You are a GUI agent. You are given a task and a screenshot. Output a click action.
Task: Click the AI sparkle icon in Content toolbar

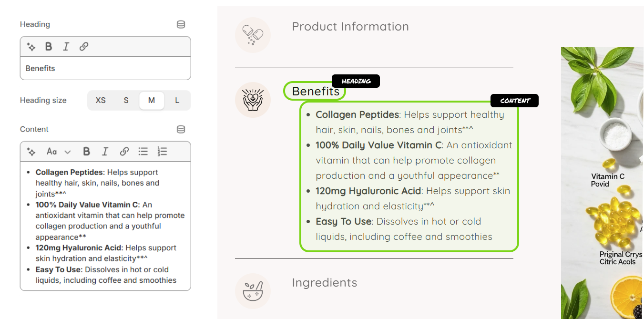click(31, 152)
